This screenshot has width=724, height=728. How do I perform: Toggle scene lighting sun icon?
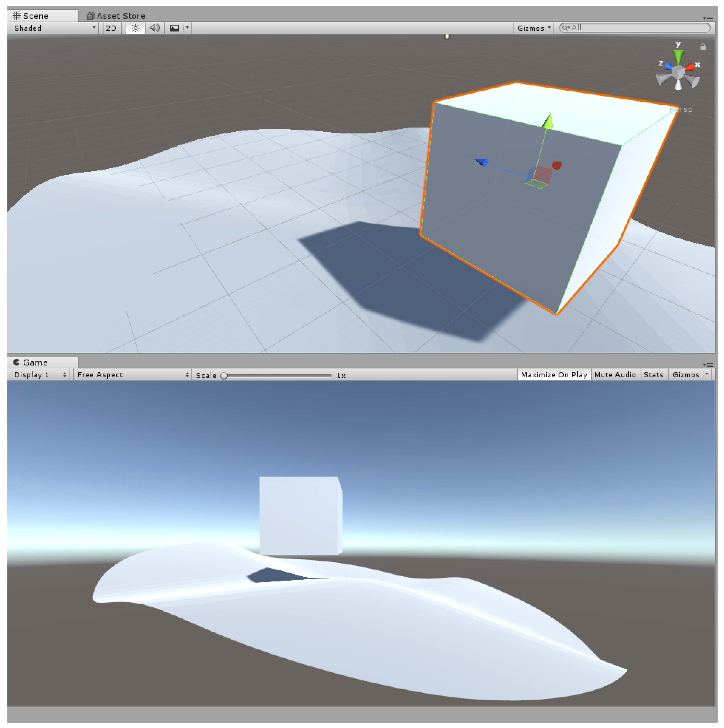pos(135,28)
